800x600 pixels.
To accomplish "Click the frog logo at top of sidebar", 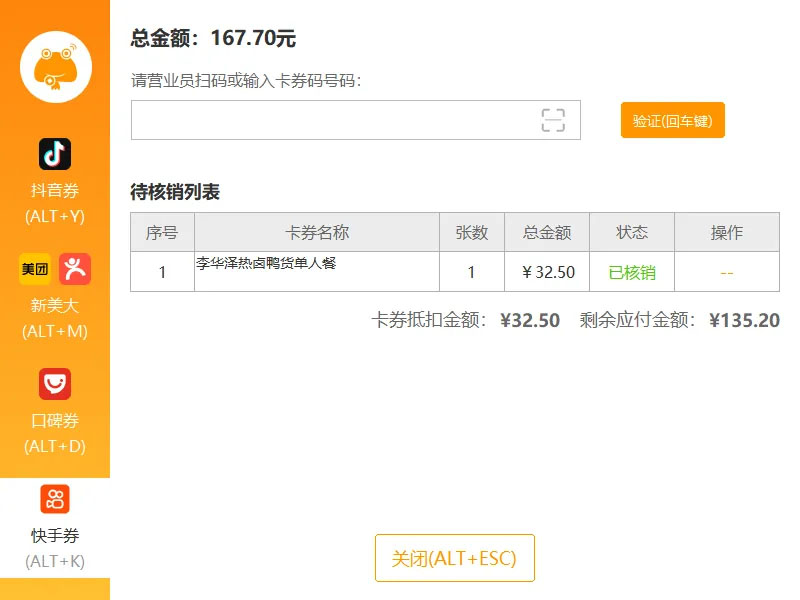I will click(x=56, y=67).
